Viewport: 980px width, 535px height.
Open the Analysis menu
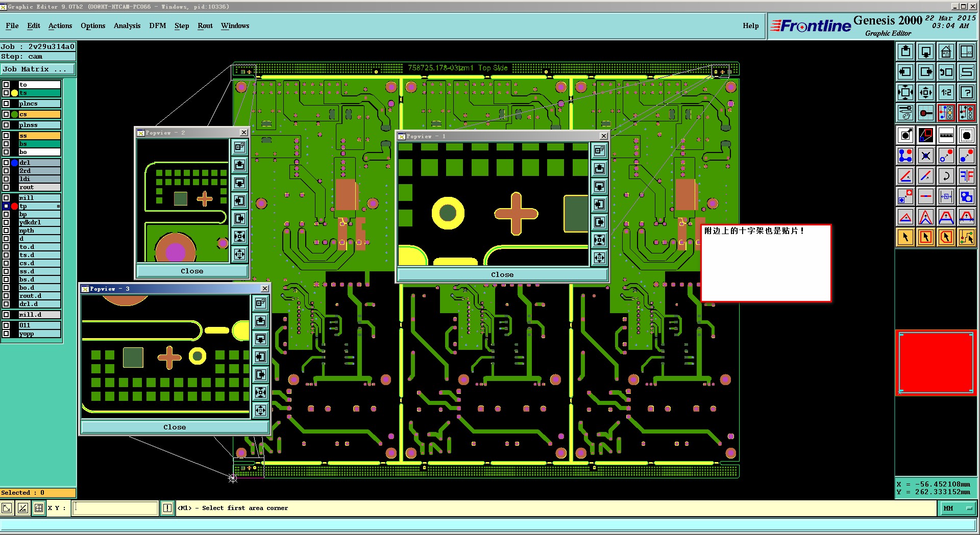coord(127,26)
